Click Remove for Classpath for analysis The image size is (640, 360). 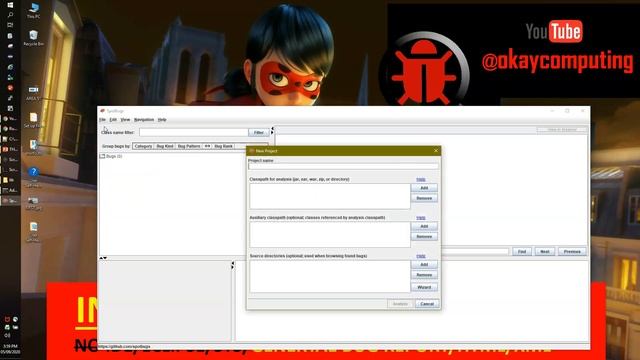424,198
